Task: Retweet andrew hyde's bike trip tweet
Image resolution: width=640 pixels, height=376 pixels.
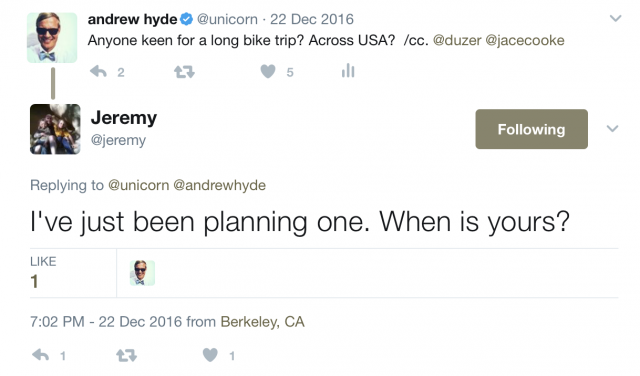Action: tap(184, 72)
